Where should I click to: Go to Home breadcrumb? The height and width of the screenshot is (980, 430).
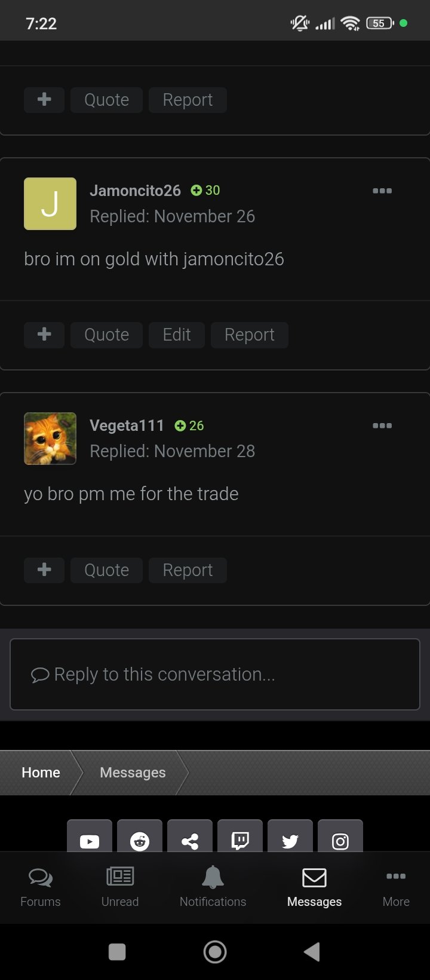point(41,772)
